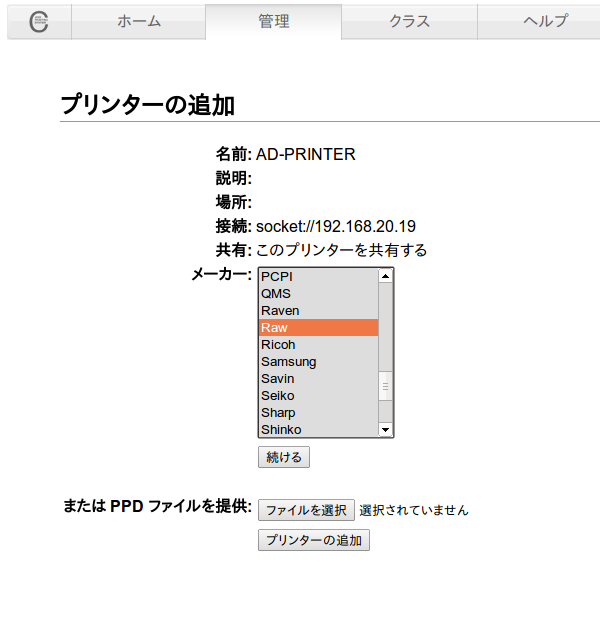
Task: Click the ファイルを選択 file chooser button
Action: click(306, 510)
